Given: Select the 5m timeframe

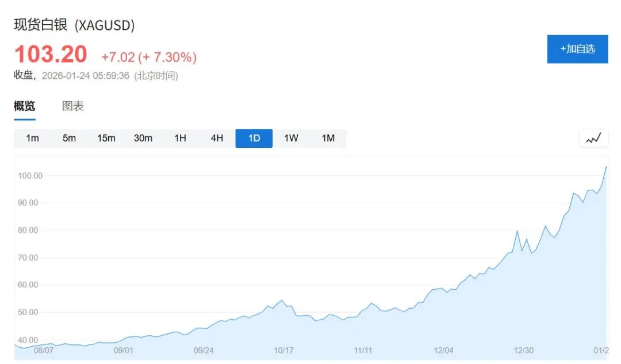Looking at the screenshot, I should pos(69,138).
